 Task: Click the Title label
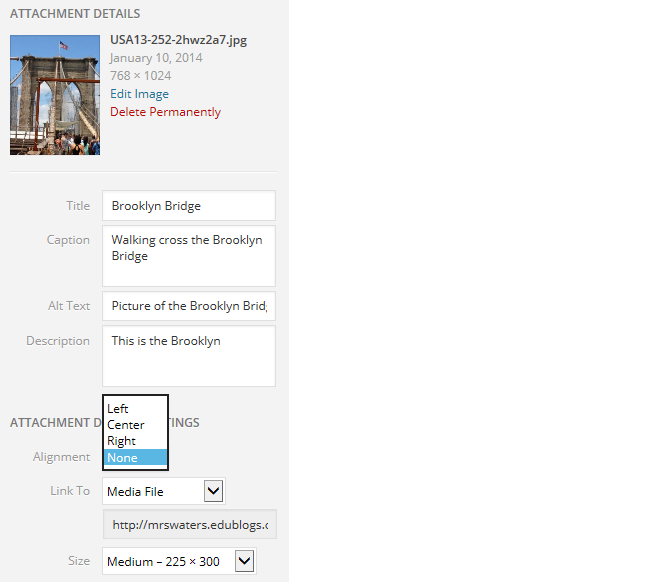78,206
